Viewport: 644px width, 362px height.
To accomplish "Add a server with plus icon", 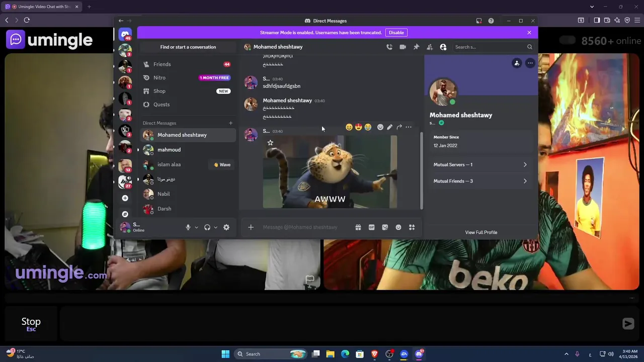I will pos(125,198).
